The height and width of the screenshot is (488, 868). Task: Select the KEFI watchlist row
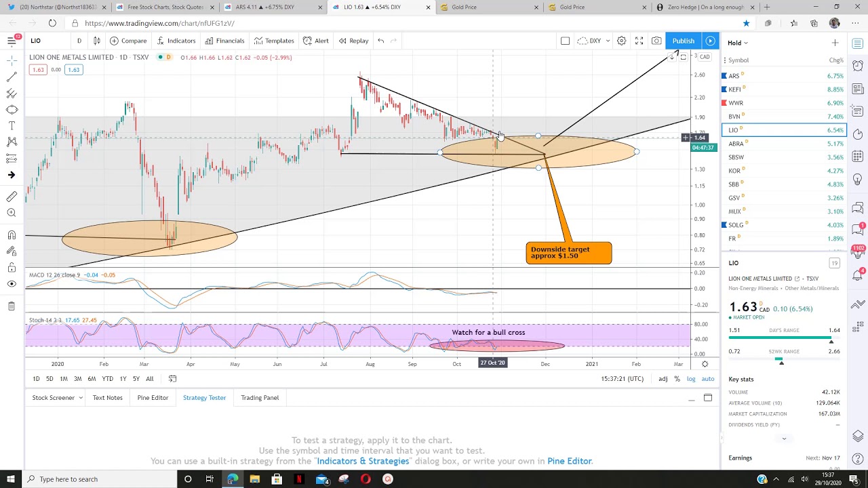(x=783, y=89)
